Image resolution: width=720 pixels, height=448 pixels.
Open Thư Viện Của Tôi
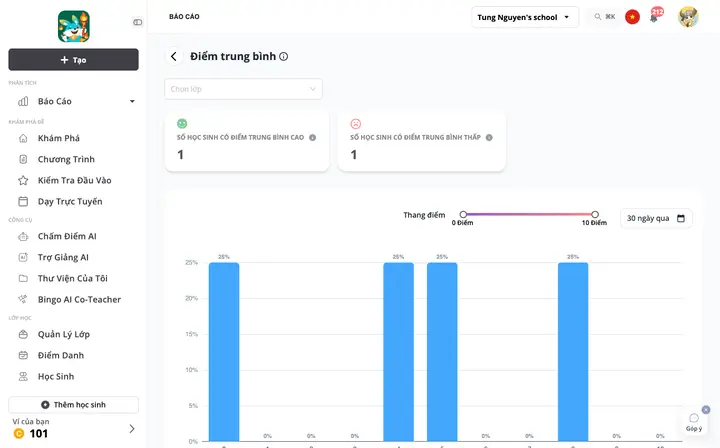(x=73, y=278)
